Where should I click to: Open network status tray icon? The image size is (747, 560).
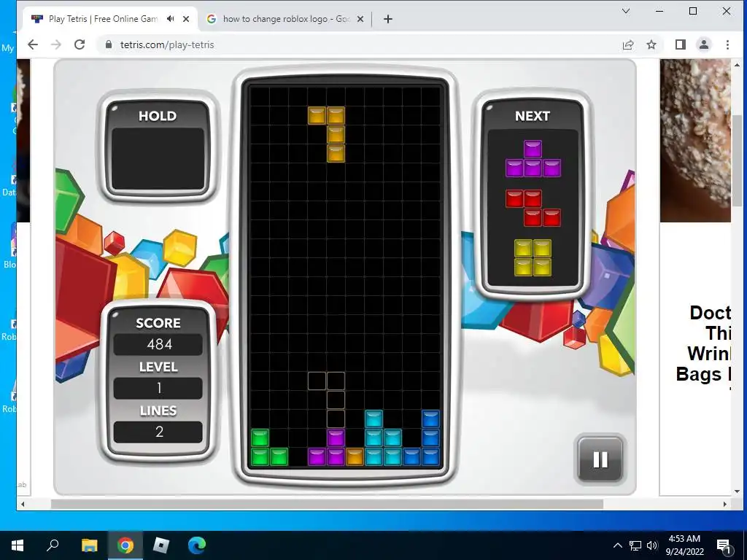coord(635,545)
